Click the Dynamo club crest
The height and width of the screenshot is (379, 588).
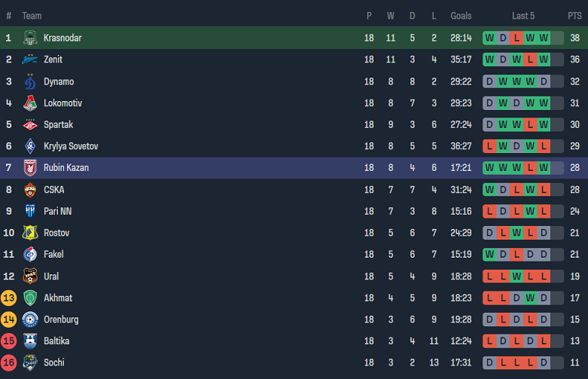coord(30,81)
